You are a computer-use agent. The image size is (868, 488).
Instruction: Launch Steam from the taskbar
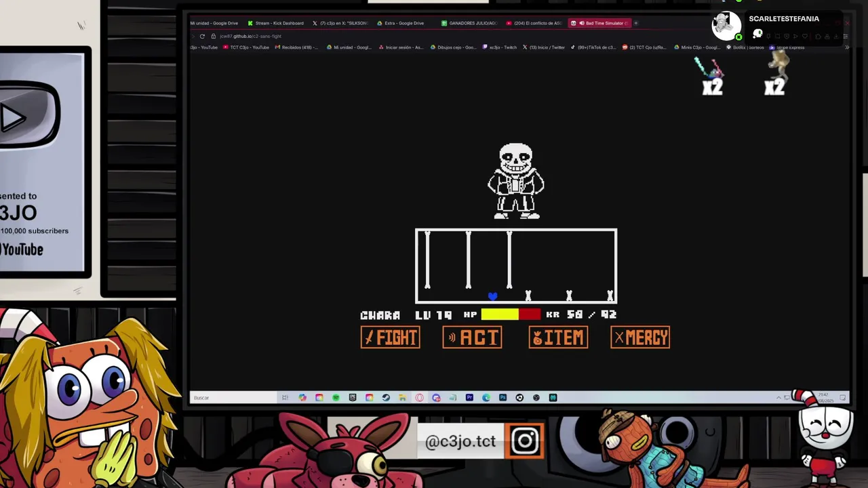coord(386,398)
